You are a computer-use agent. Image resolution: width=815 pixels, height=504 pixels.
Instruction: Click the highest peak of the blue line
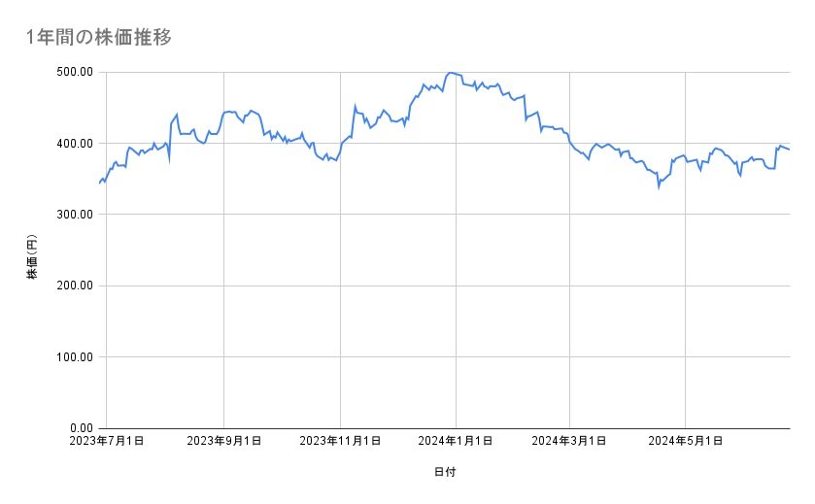point(449,73)
